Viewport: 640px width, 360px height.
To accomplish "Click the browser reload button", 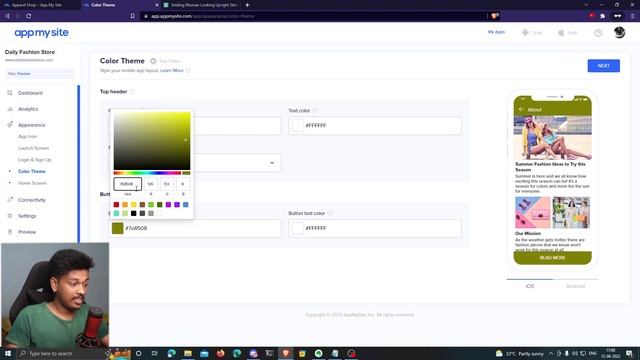I will coord(29,16).
